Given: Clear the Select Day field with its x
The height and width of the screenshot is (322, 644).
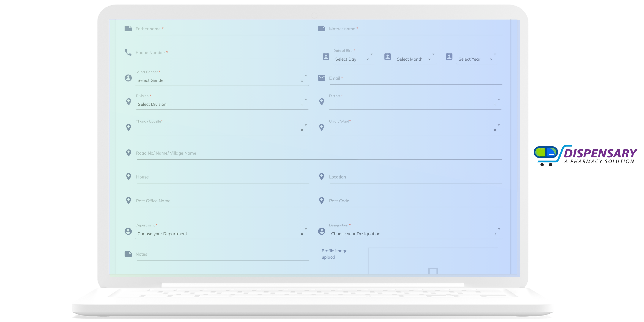Looking at the screenshot, I should coord(368,59).
